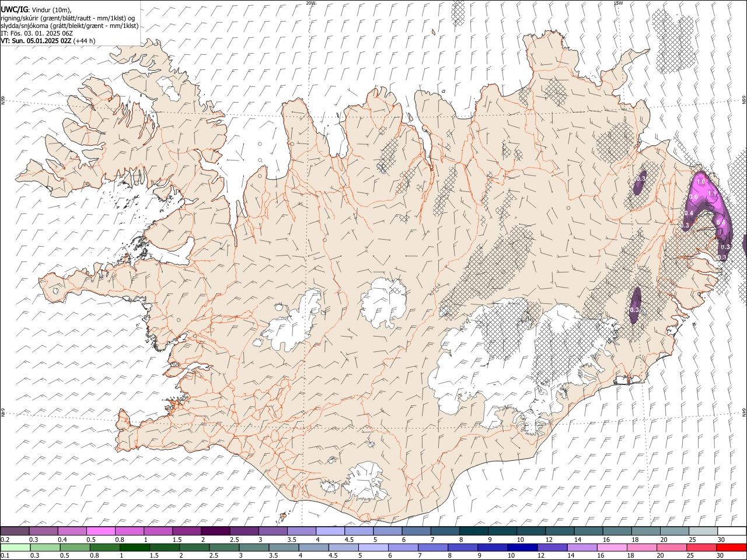Click the light lavender 4–4.5 snow legend swatch
This screenshot has height=560, width=747.
point(330,531)
